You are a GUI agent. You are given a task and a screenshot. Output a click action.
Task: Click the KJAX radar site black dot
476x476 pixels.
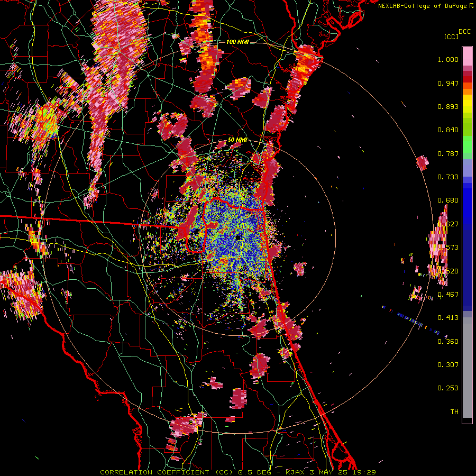[x=238, y=237]
